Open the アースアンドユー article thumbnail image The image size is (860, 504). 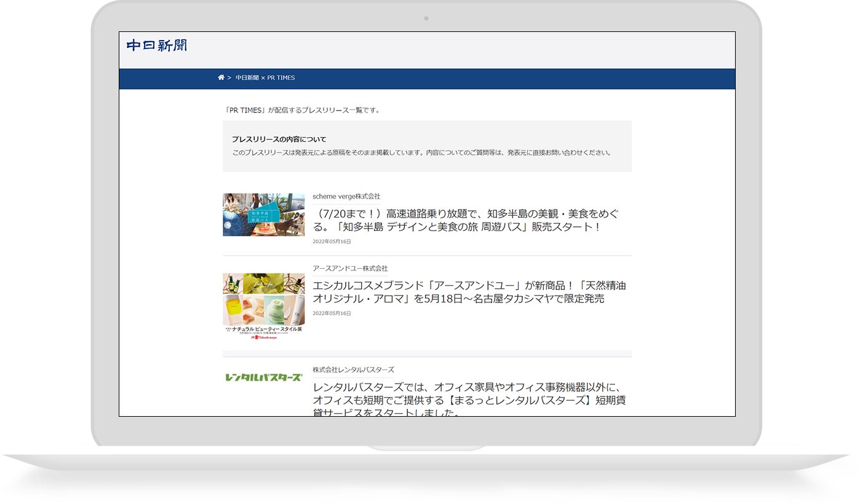[x=264, y=307]
